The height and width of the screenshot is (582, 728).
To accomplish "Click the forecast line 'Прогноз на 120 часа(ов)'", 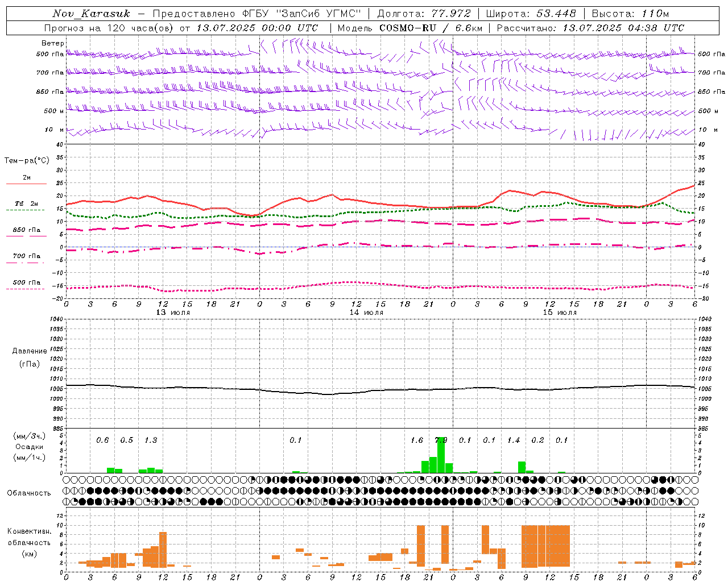I will pos(110,28).
